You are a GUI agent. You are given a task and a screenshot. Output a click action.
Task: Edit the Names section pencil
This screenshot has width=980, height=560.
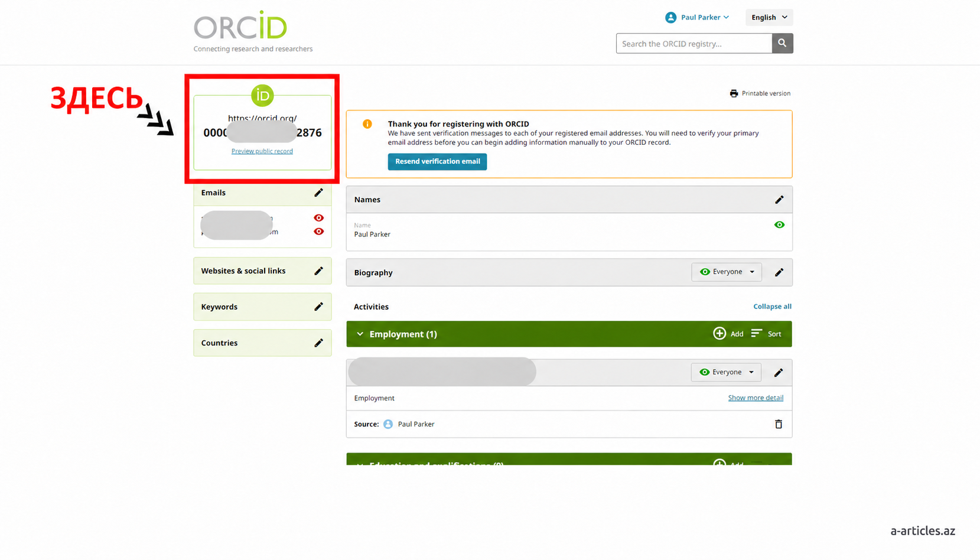(779, 200)
